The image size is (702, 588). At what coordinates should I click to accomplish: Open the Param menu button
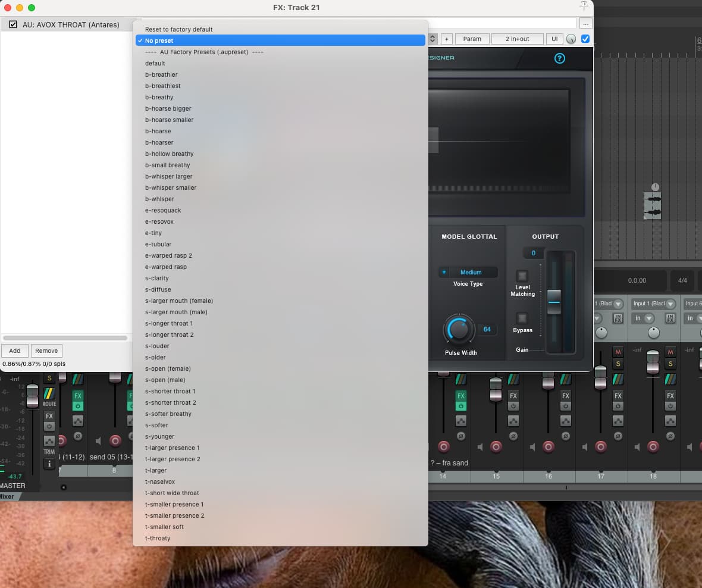[x=472, y=39]
